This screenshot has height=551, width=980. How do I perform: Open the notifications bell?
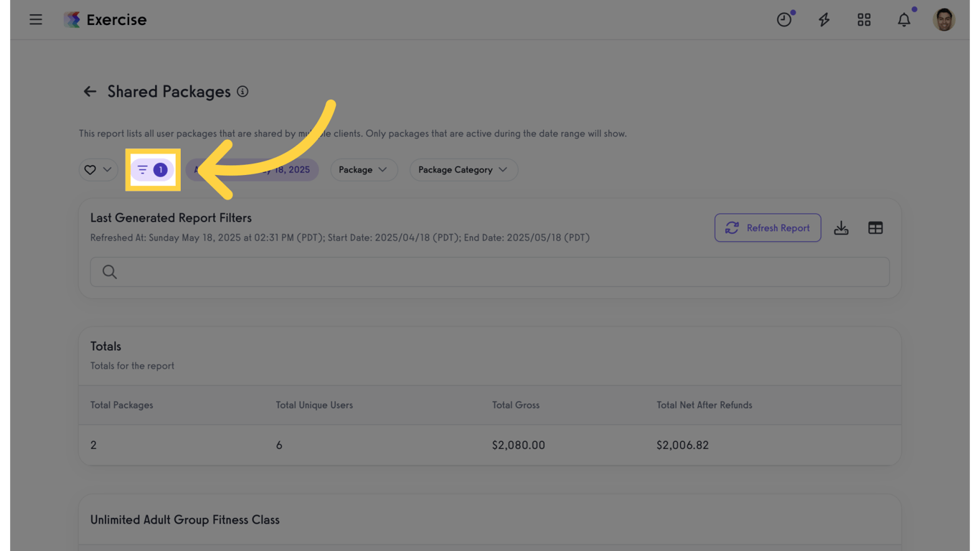[x=904, y=20]
